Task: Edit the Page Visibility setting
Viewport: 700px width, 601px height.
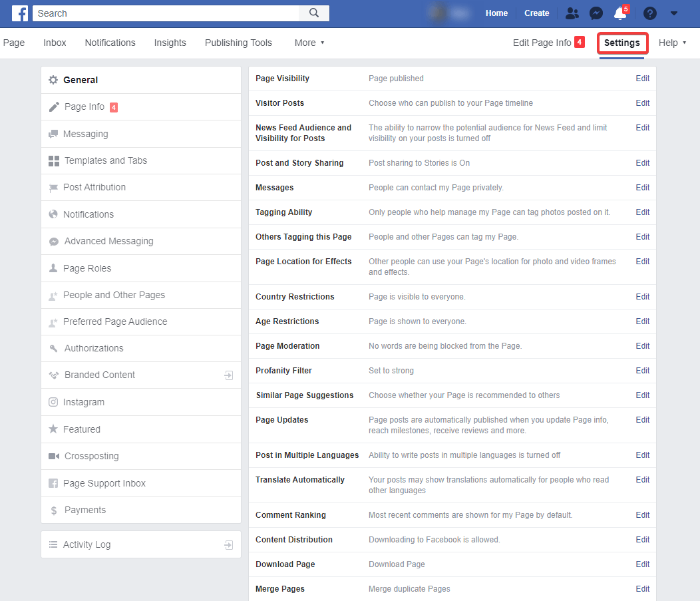Action: (642, 78)
